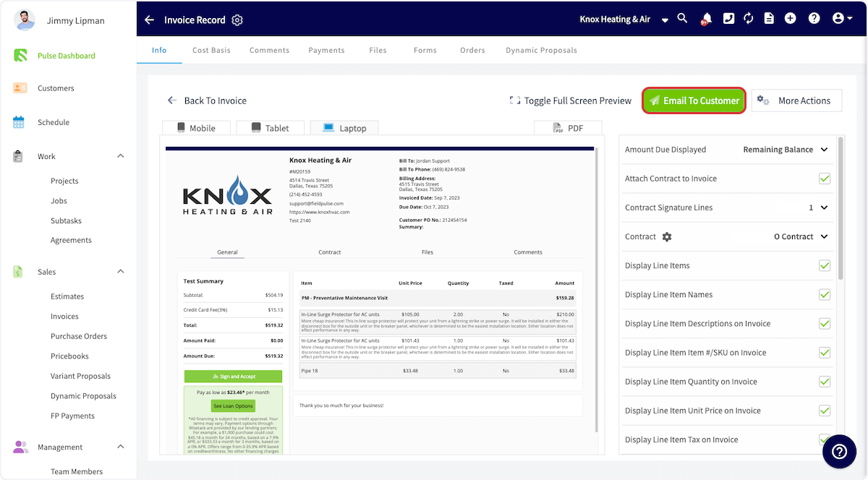
Task: Click the Knox Heating & Air logo
Action: coord(227,196)
